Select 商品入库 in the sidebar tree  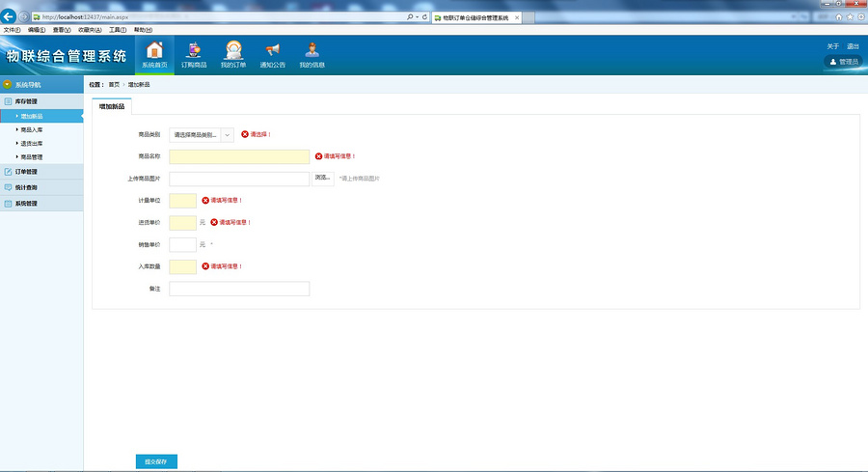click(x=32, y=129)
